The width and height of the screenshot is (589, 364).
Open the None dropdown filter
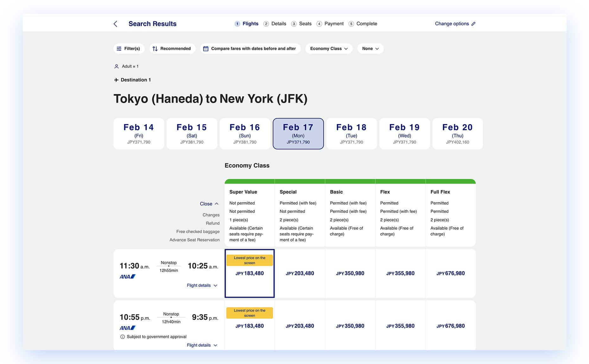pyautogui.click(x=370, y=49)
